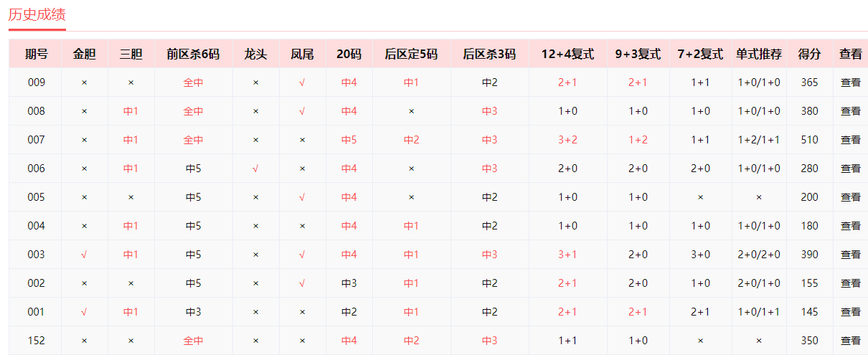Open 查看 in the 001 row
The height and width of the screenshot is (355, 868).
click(x=850, y=312)
